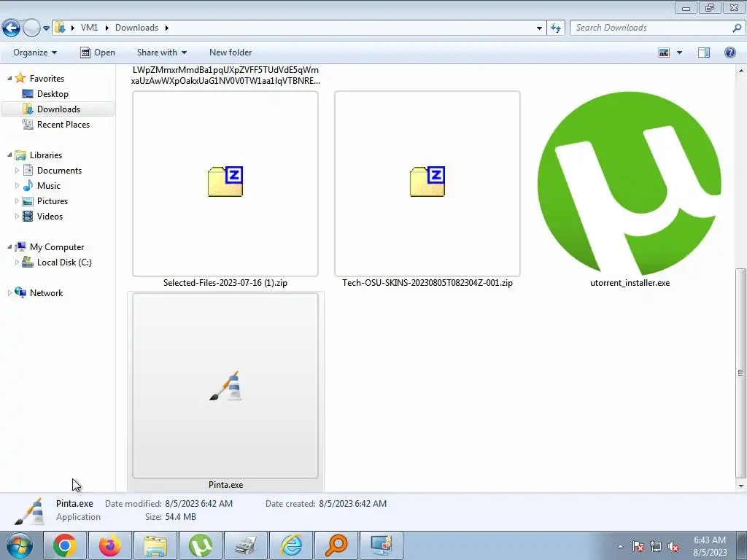
Task: Click the Pinta.exe file name label
Action: 226,485
